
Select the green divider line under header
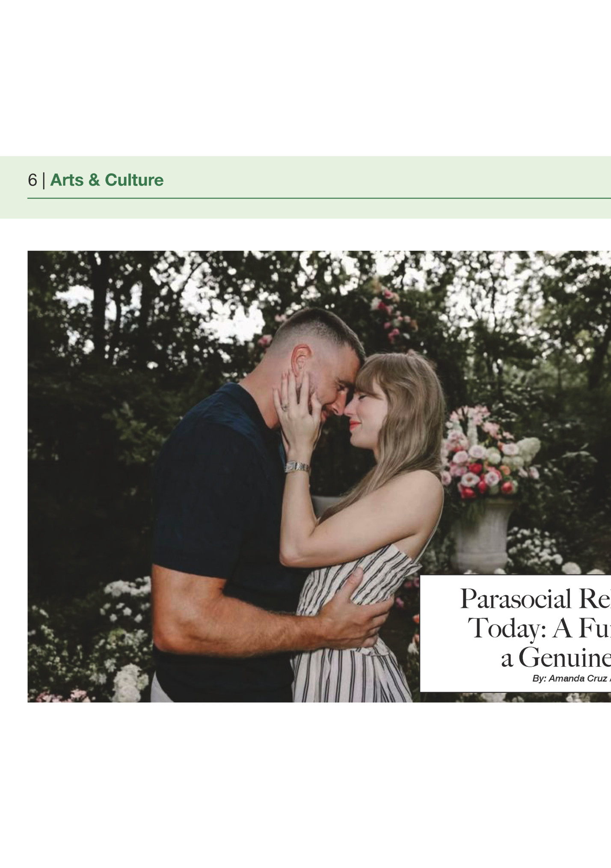[319, 198]
